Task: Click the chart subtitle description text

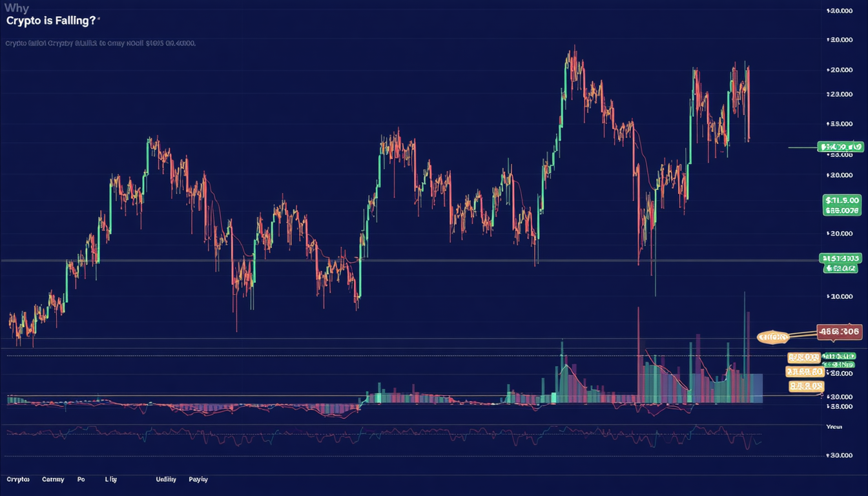Action: click(x=100, y=43)
